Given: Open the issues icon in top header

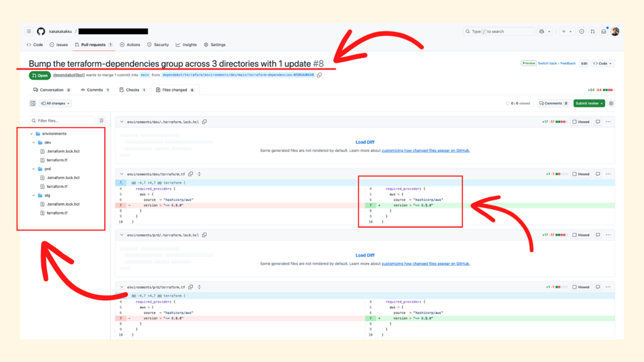Looking at the screenshot, I should [582, 32].
